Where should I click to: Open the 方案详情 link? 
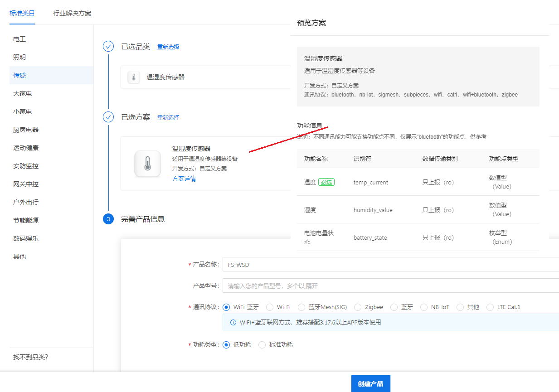coord(184,179)
